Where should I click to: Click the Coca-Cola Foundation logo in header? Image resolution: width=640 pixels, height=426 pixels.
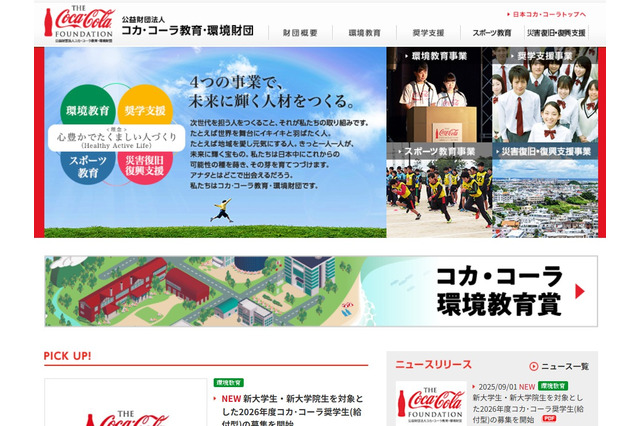(79, 24)
